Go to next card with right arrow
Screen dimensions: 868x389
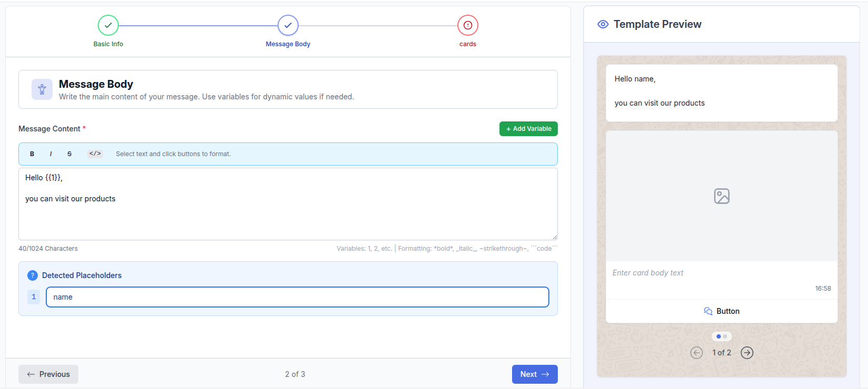point(747,353)
